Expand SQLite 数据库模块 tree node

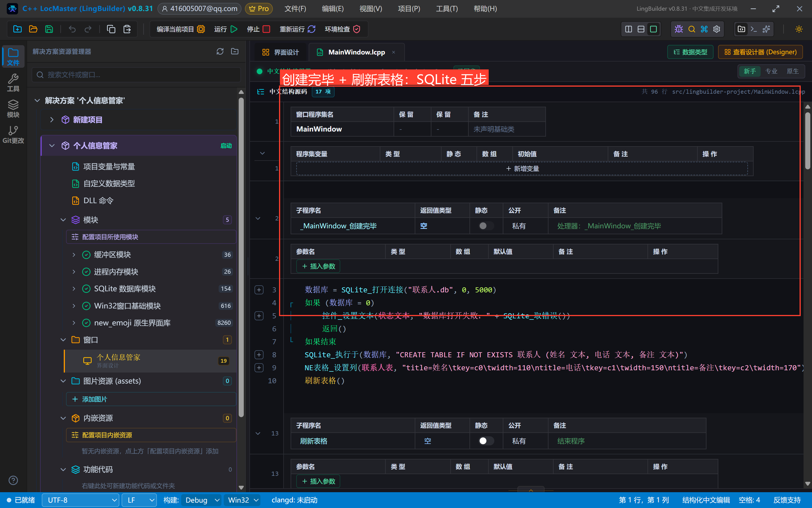pos(74,289)
